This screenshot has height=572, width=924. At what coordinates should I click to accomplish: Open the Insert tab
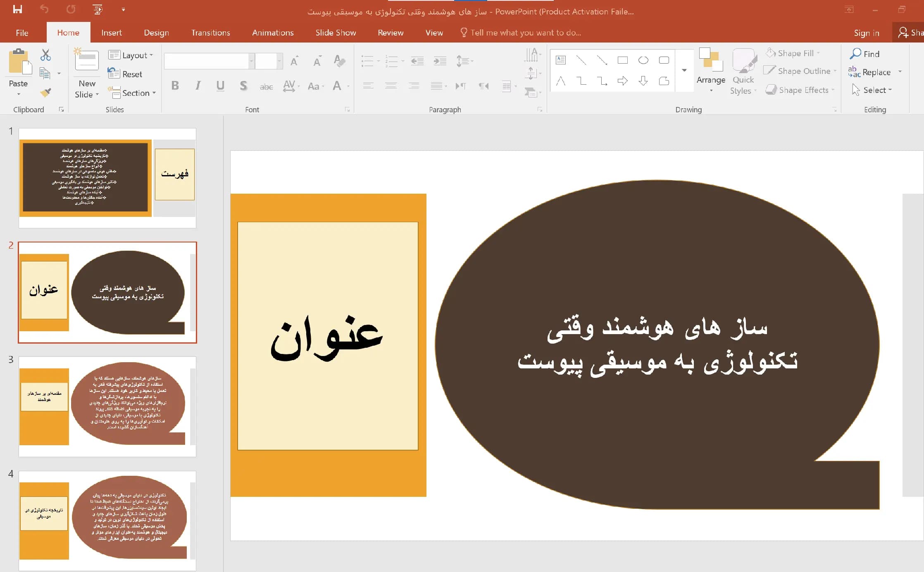(x=112, y=33)
